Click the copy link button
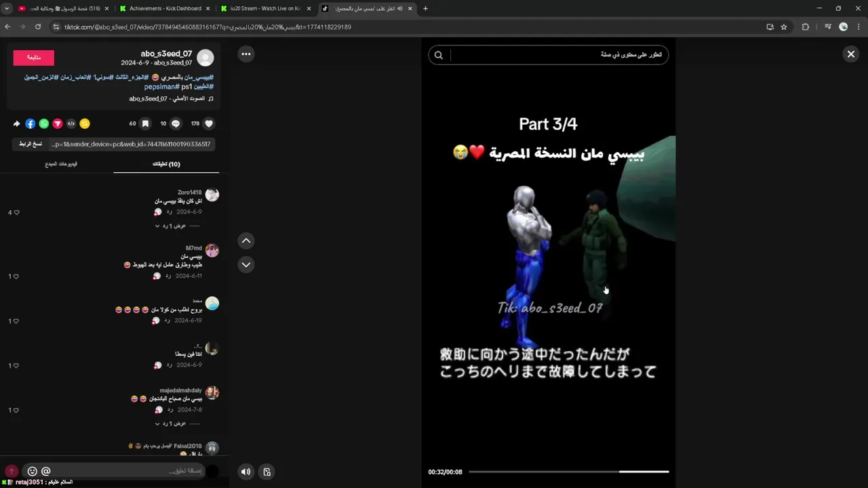This screenshot has height=488, width=868. point(31,144)
